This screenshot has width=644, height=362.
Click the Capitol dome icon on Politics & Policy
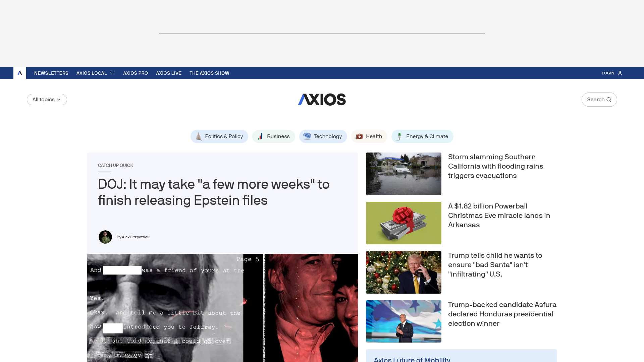pyautogui.click(x=199, y=136)
